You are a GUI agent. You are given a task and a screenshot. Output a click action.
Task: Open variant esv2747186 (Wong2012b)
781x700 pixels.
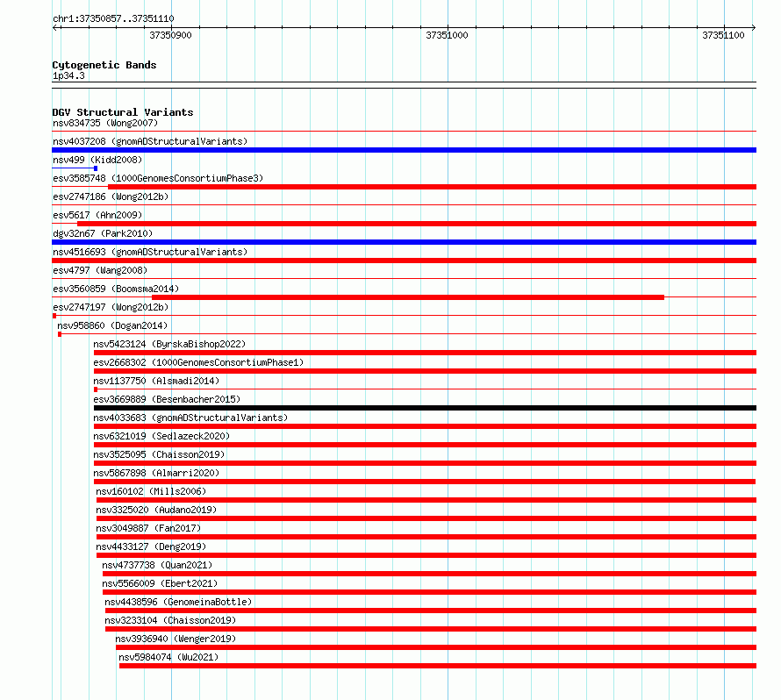click(x=111, y=196)
